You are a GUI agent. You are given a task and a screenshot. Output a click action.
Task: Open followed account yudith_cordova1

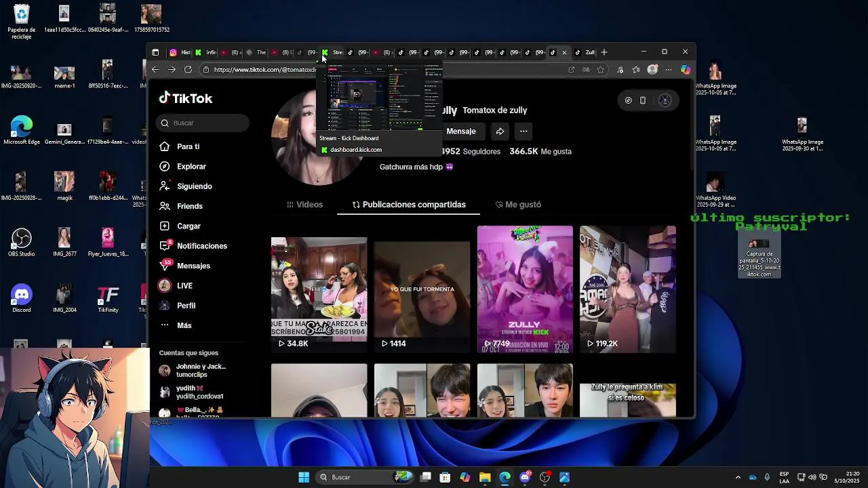click(x=192, y=392)
